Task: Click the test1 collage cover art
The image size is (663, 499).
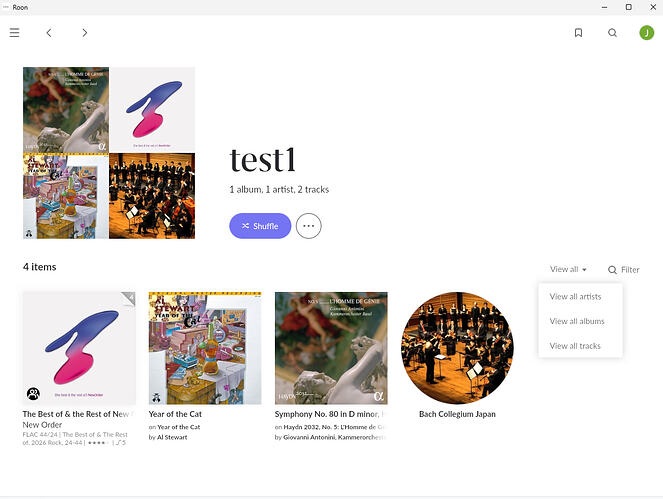Action: 109,153
